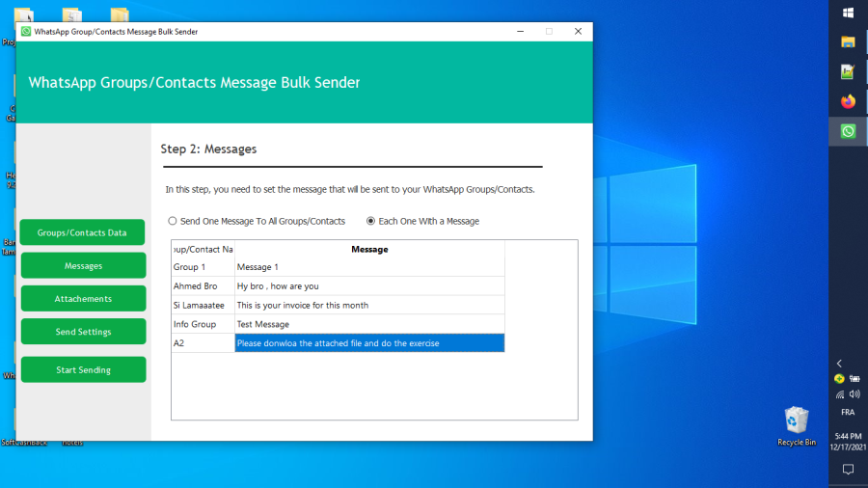868x488 pixels.
Task: Expand hidden system tray icons
Action: tap(839, 364)
